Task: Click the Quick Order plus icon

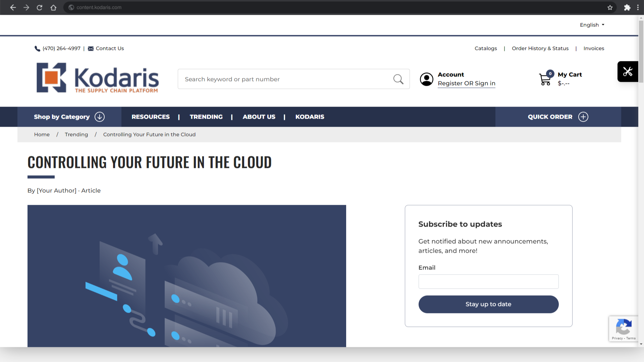Action: 583,117
